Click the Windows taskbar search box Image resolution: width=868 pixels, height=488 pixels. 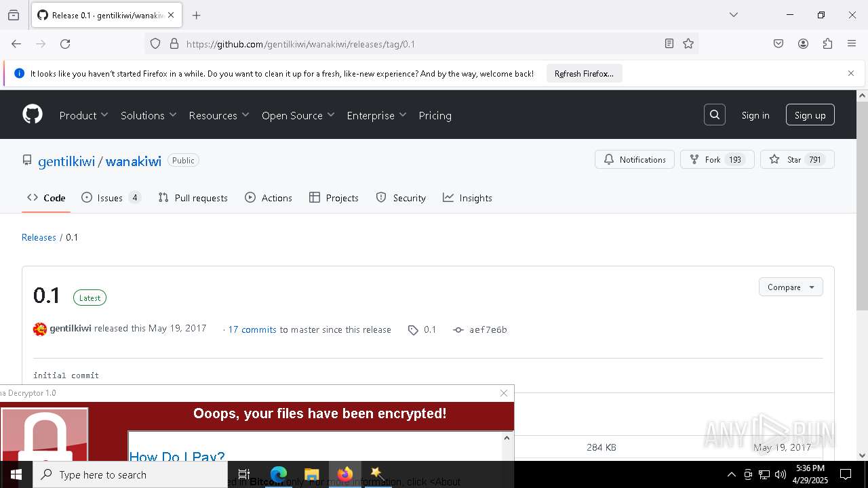pyautogui.click(x=130, y=474)
